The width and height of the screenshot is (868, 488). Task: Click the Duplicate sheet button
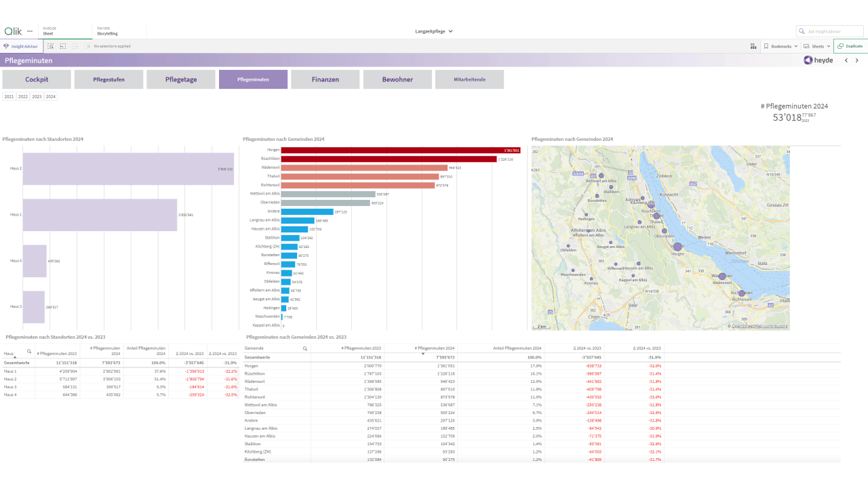850,46
